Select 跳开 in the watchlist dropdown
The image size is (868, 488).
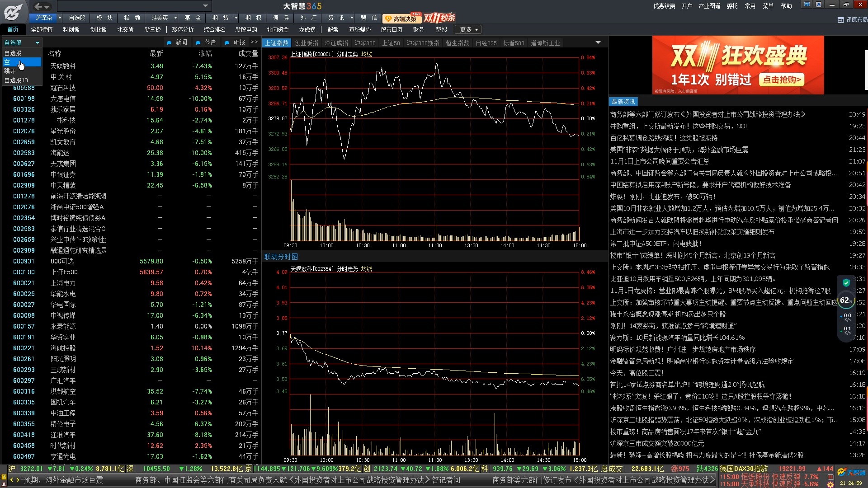[x=22, y=71]
